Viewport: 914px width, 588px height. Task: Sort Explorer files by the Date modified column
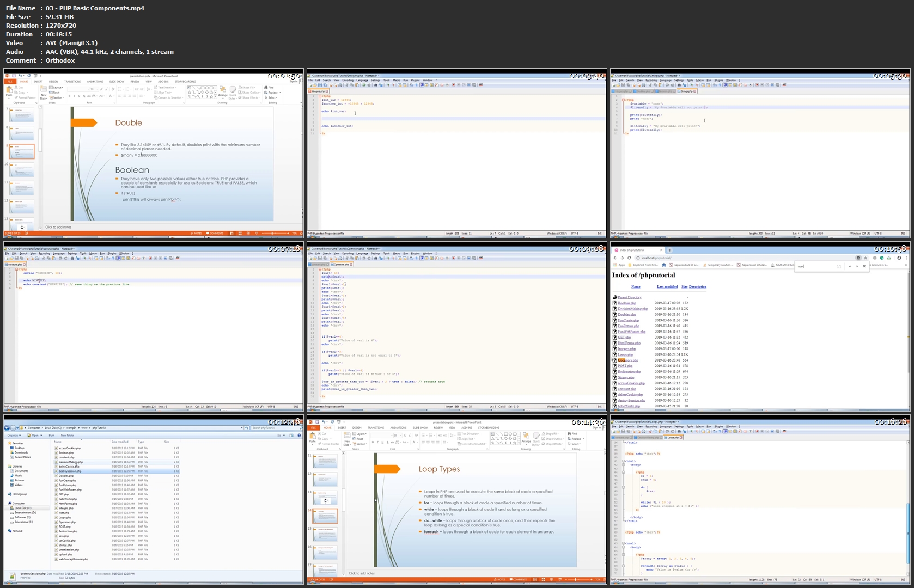point(120,442)
